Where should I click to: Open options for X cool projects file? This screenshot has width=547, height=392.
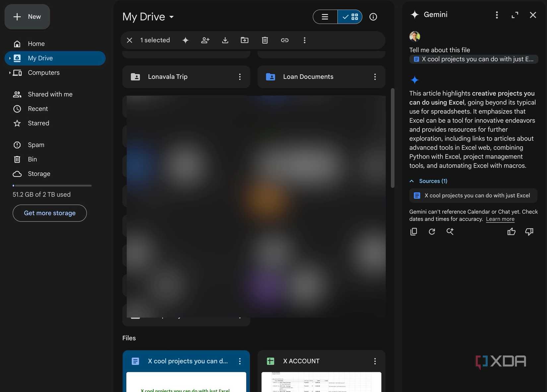click(x=240, y=361)
